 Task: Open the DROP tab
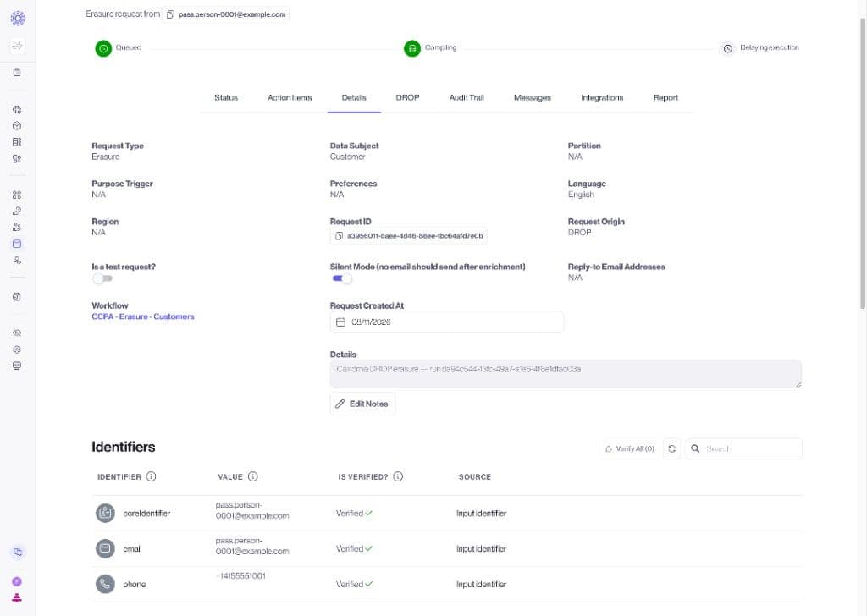407,98
